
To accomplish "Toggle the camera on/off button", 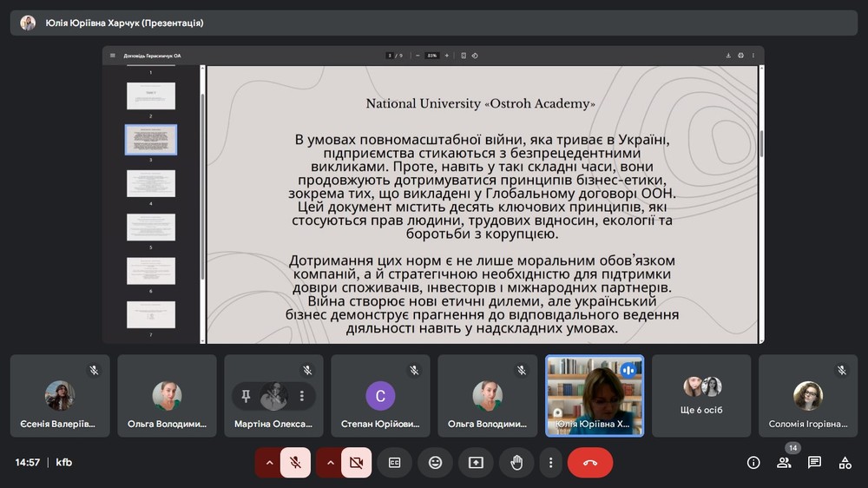I will tap(356, 463).
